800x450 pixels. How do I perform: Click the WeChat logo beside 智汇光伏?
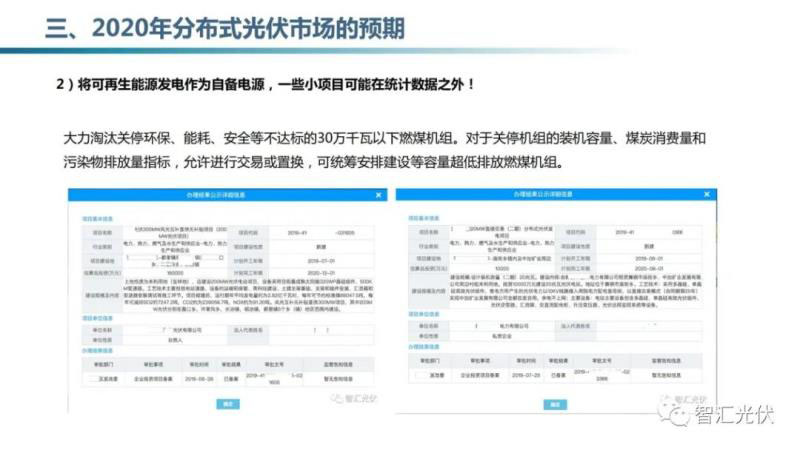pyautogui.click(x=680, y=414)
